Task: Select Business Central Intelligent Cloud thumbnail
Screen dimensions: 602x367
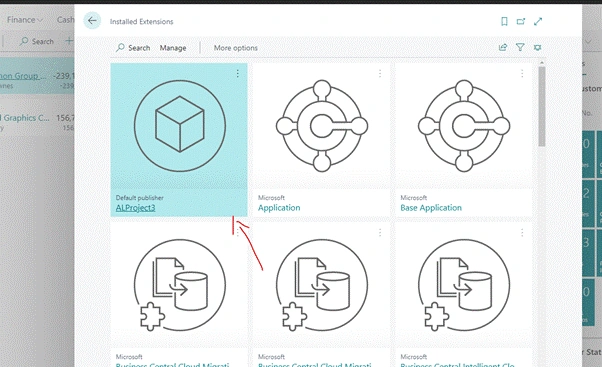Action: point(464,285)
